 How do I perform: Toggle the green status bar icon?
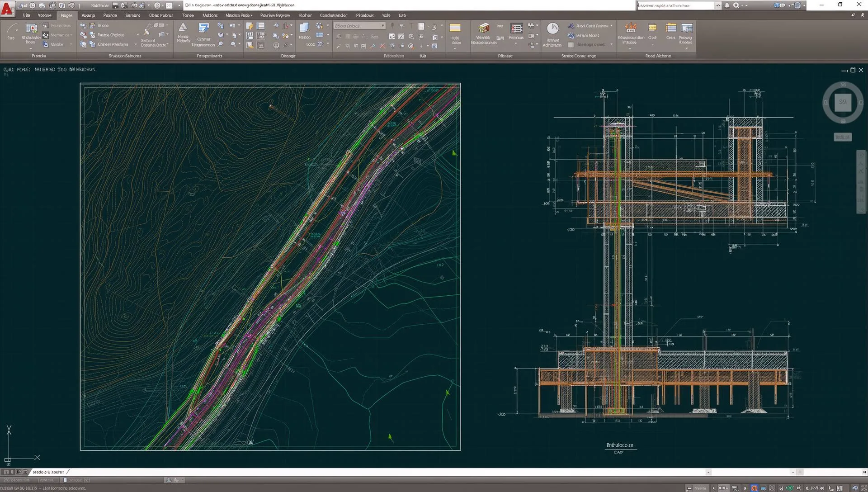(x=790, y=488)
